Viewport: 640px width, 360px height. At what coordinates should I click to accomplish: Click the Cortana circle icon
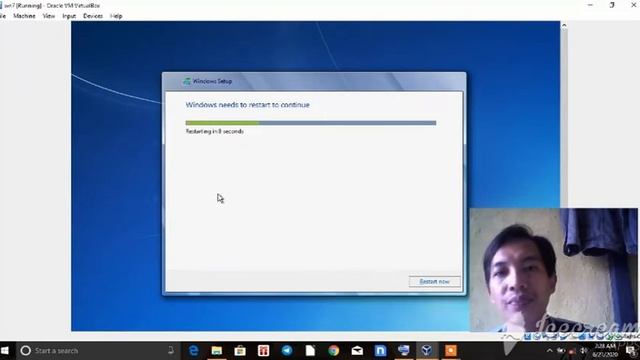coord(25,351)
